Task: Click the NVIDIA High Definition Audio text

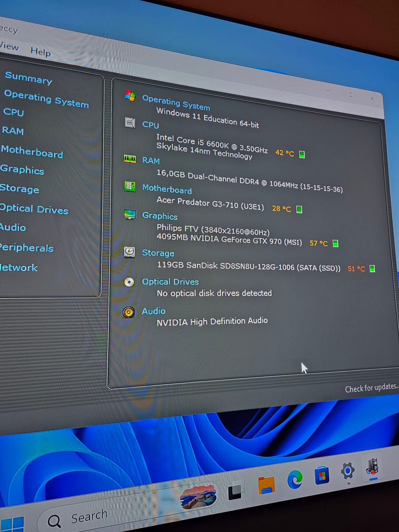Action: (212, 321)
